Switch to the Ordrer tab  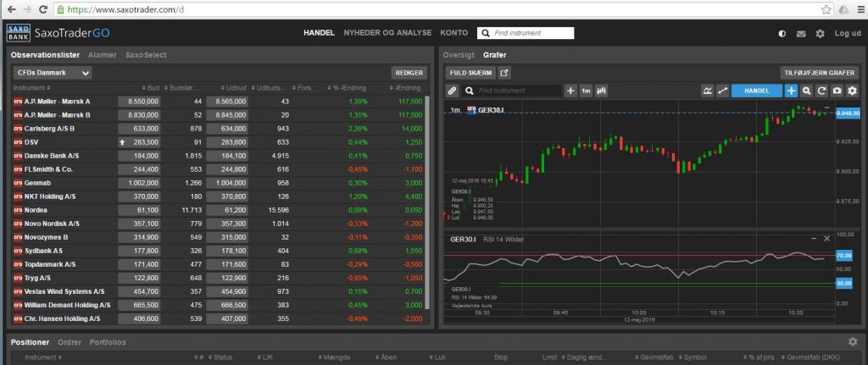[70, 342]
